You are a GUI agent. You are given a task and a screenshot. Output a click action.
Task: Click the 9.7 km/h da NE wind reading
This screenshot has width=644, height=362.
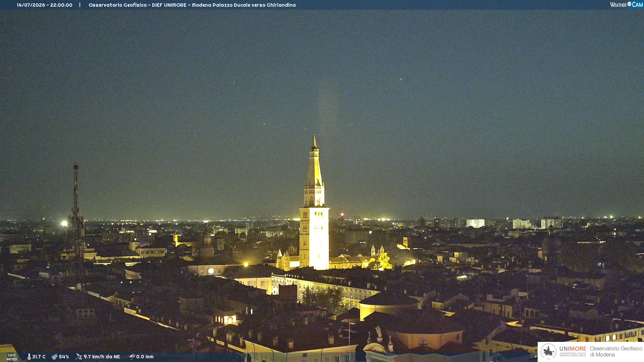(102, 357)
